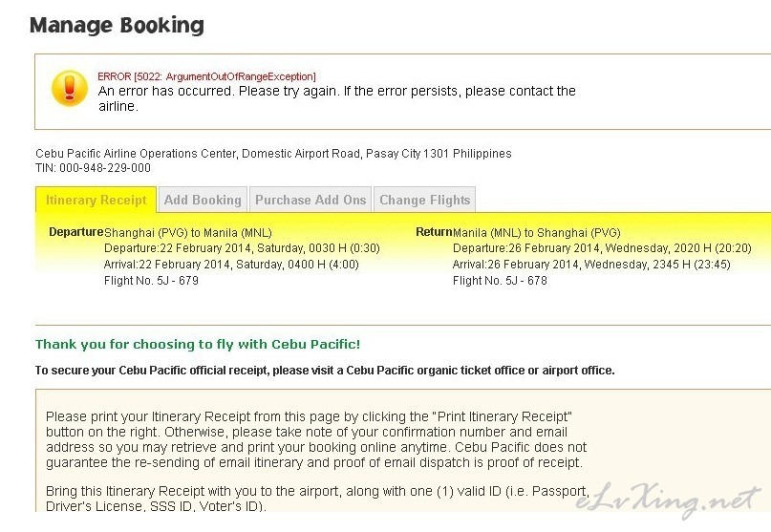Click the Shanghai (PVG) to Manila (MNL) route

(x=188, y=232)
